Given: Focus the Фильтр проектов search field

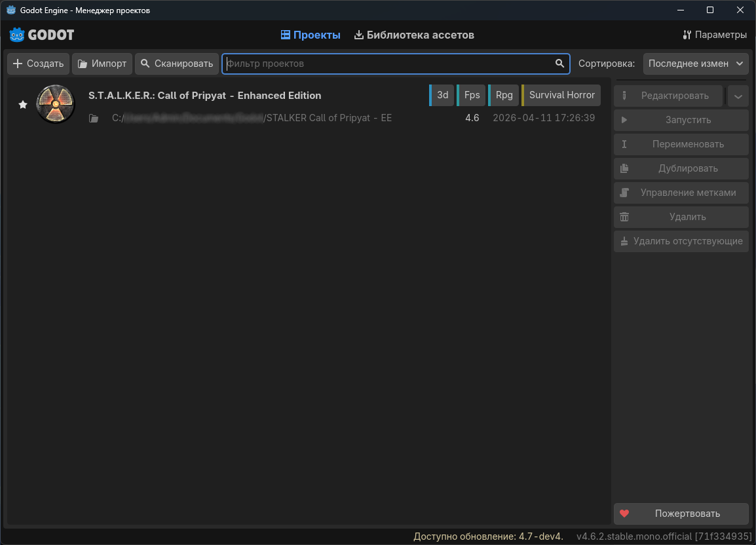Looking at the screenshot, I should (x=396, y=64).
